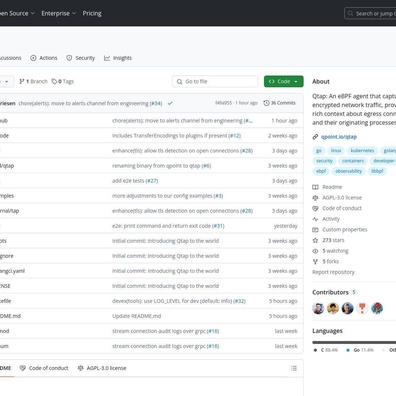Open the Actions tab
Image resolution: width=396 pixels, height=396 pixels.
(x=44, y=58)
